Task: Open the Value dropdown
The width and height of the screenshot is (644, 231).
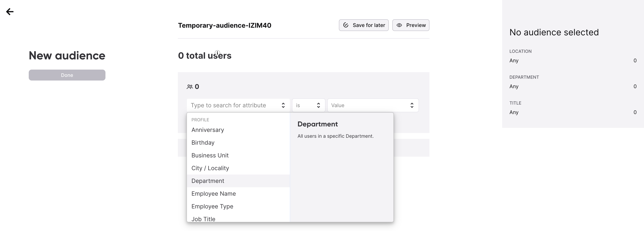Action: point(373,105)
